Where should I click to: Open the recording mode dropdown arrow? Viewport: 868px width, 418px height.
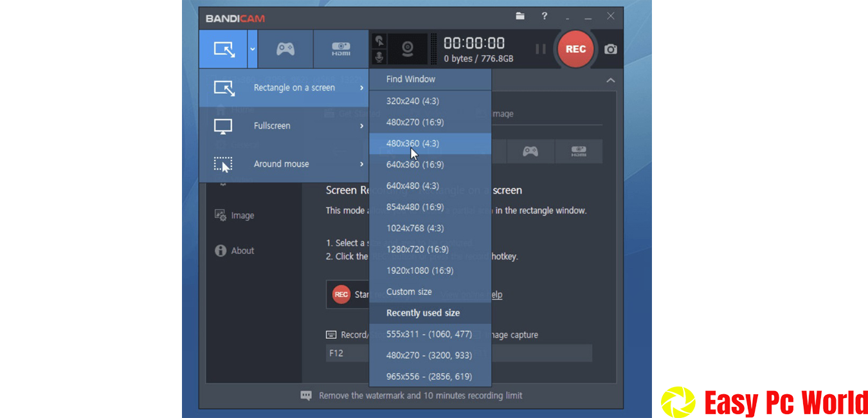coord(251,49)
